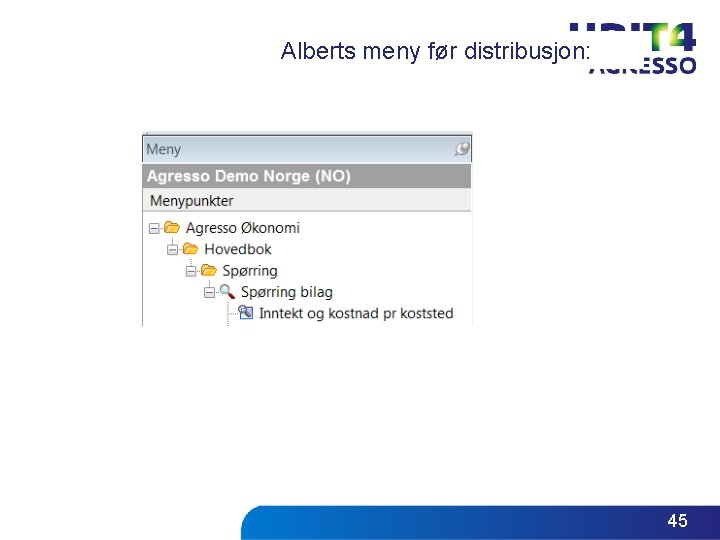Click the slide title Alberts meny før distribusjon

[x=435, y=51]
